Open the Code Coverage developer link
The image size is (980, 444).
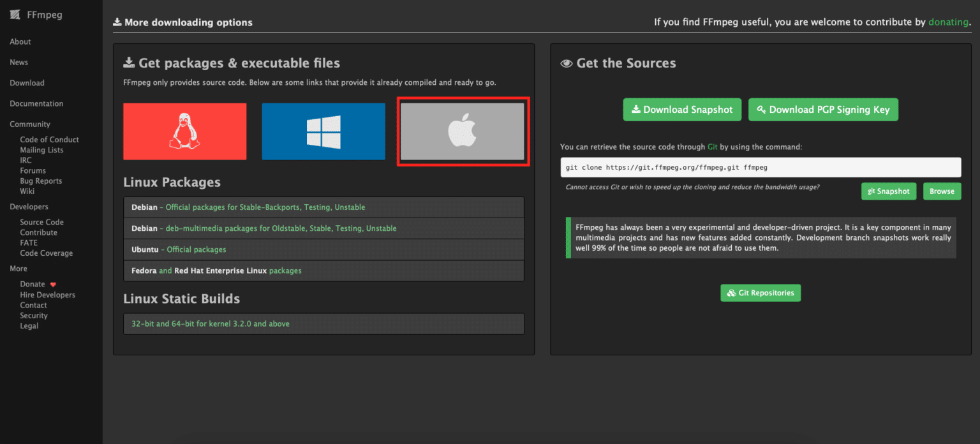click(x=46, y=253)
